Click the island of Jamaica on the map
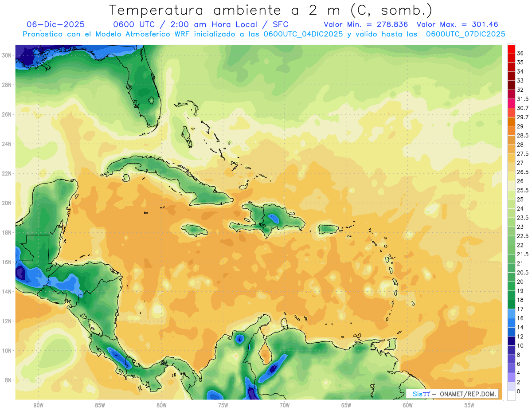The height and width of the screenshot is (411, 532). click(x=195, y=230)
